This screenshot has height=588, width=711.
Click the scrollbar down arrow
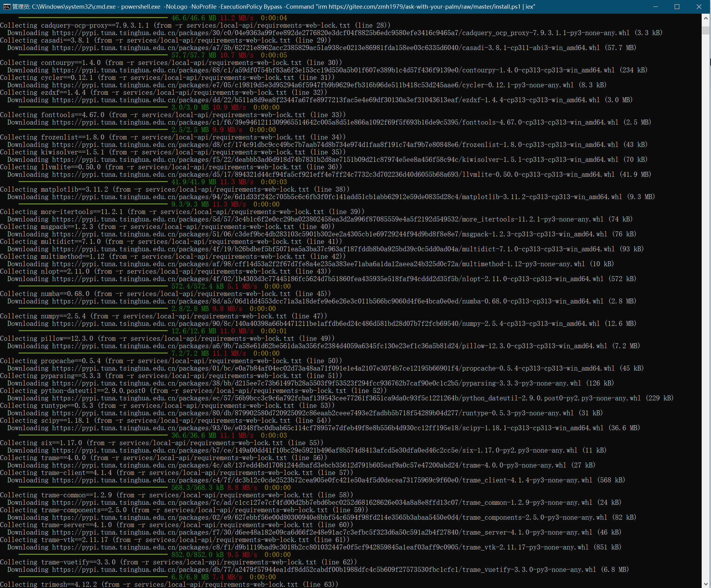point(706,584)
